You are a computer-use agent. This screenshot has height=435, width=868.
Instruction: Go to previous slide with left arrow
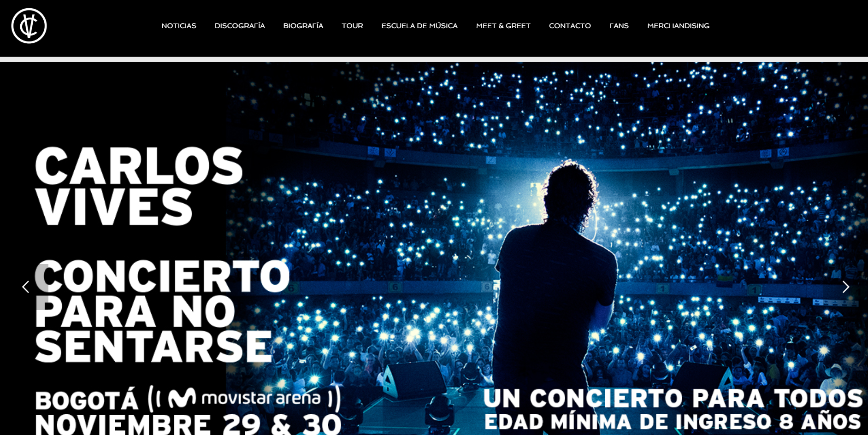pos(26,287)
